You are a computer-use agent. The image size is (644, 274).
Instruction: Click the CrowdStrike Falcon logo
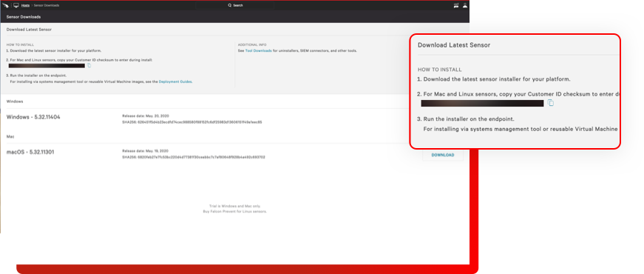5,5
